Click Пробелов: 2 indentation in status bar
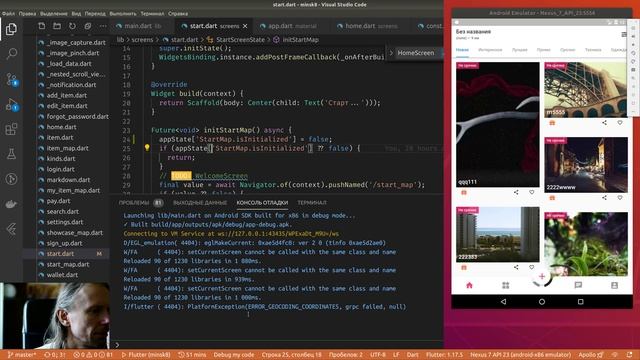The height and width of the screenshot is (360, 640). click(345, 355)
